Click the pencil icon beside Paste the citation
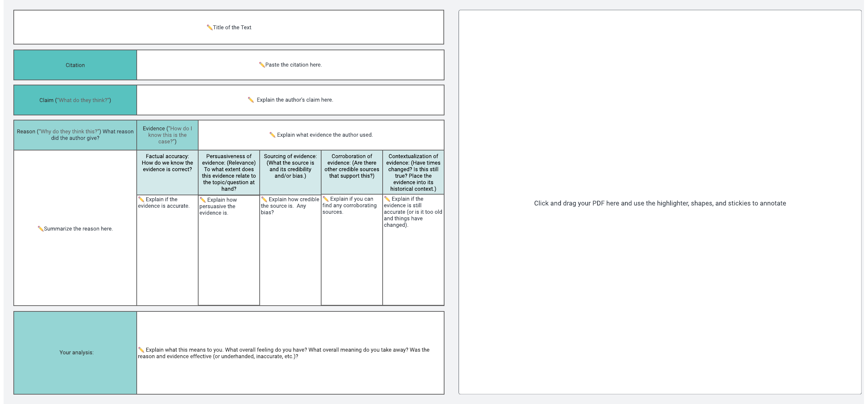 tap(262, 65)
